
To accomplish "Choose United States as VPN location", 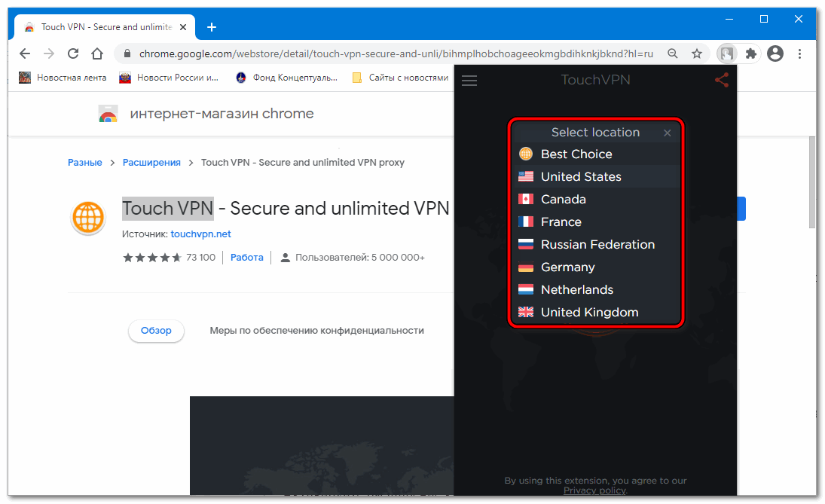I will [580, 177].
